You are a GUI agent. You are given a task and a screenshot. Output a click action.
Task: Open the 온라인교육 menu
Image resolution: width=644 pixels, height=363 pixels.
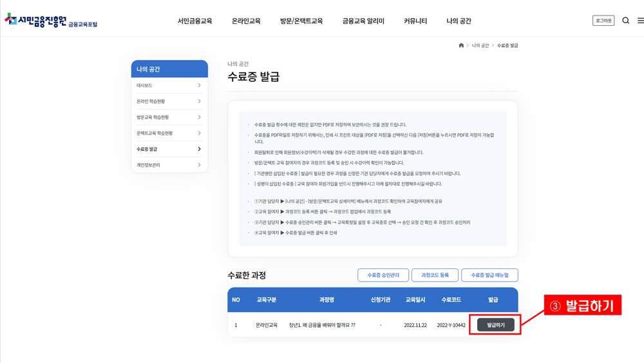click(246, 21)
